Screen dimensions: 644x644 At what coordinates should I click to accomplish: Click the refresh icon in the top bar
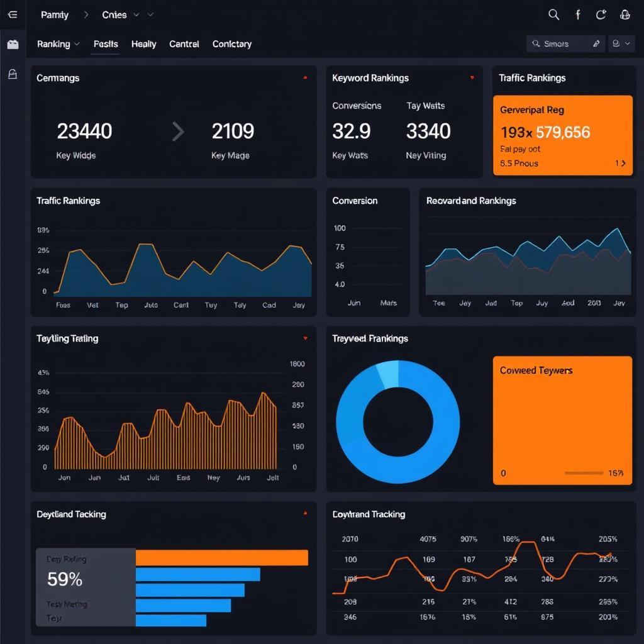[x=601, y=14]
